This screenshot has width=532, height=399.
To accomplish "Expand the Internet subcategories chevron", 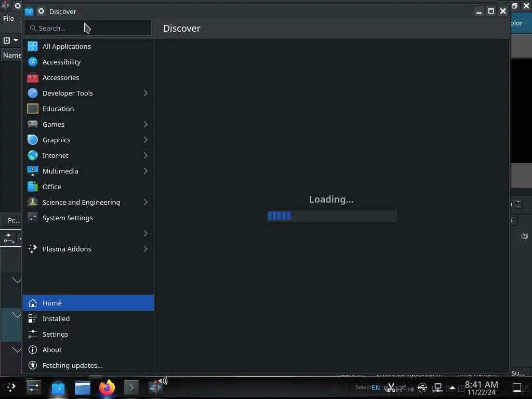I will [x=145, y=155].
